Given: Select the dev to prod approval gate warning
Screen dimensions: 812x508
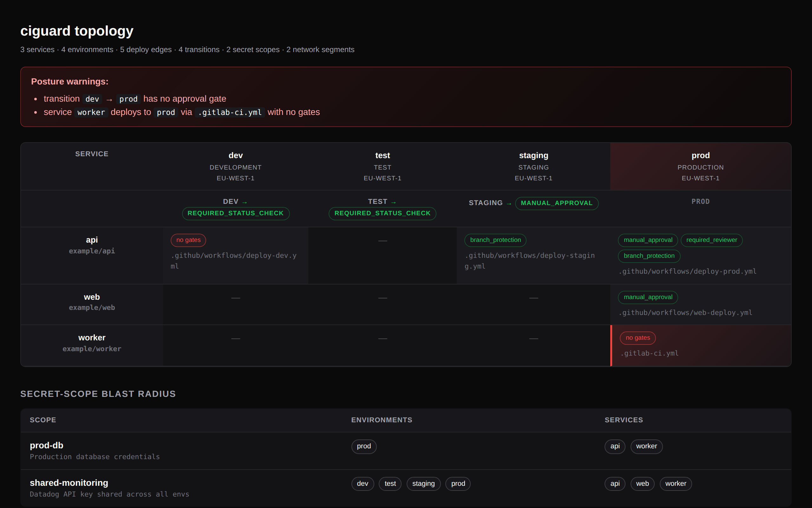Looking at the screenshot, I should tap(135, 99).
